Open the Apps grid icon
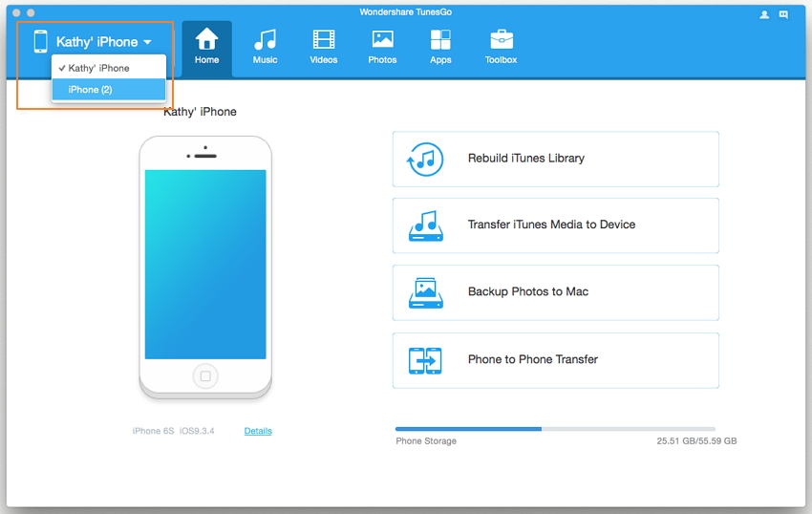The height and width of the screenshot is (514, 812). click(x=440, y=40)
